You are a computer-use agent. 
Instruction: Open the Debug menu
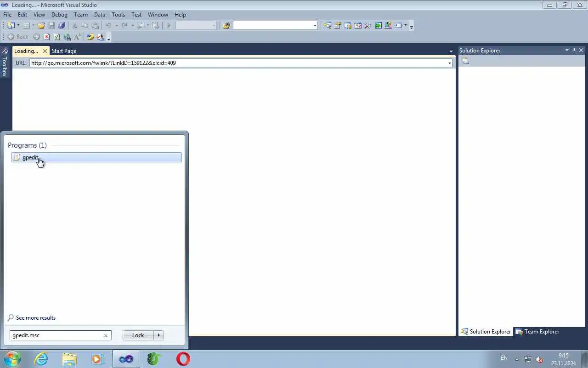point(59,15)
